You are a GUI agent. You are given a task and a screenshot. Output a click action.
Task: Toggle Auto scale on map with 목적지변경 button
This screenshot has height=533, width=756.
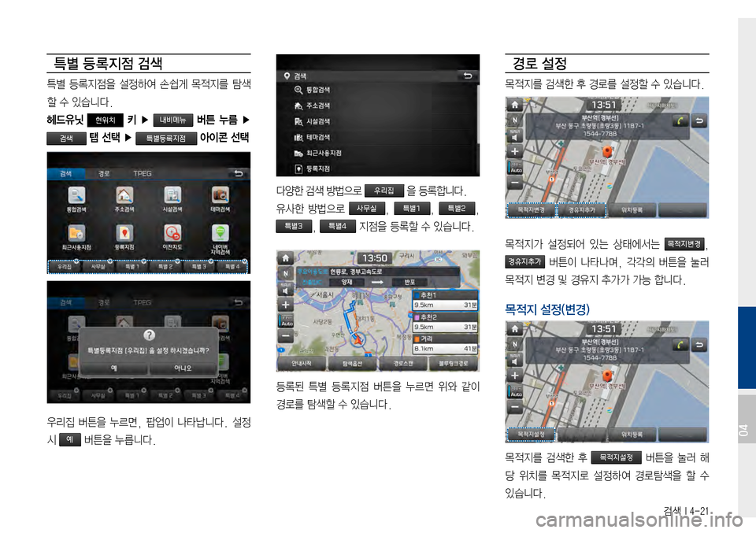click(515, 168)
